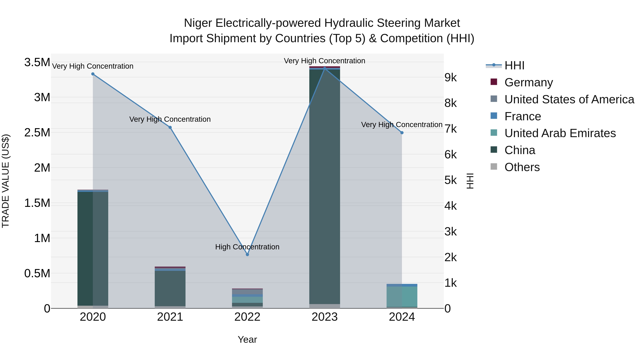This screenshot has width=644, height=362.
Task: Click the 1k right axis tick label
Action: tap(450, 283)
